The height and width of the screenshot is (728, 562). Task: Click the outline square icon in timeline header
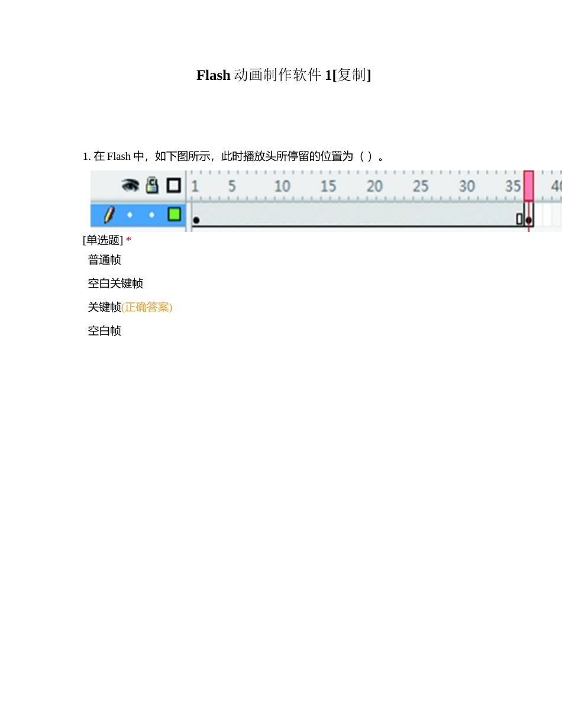pyautogui.click(x=173, y=185)
